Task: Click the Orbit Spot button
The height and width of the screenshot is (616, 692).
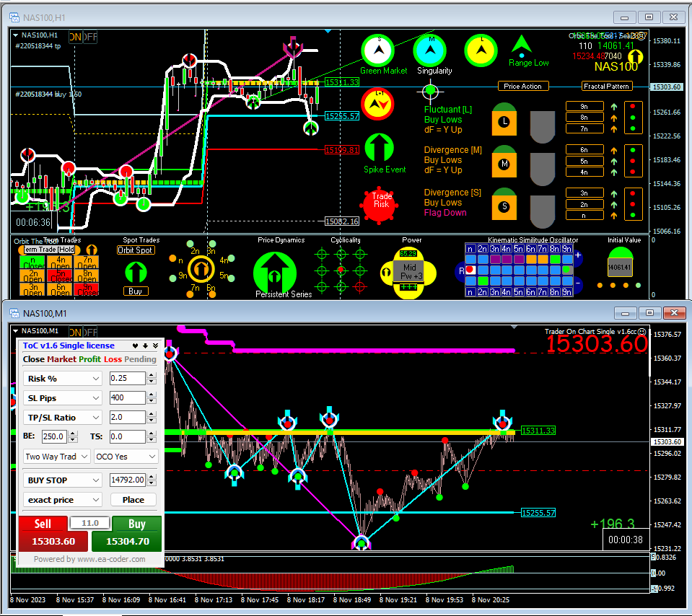Action: tap(135, 250)
